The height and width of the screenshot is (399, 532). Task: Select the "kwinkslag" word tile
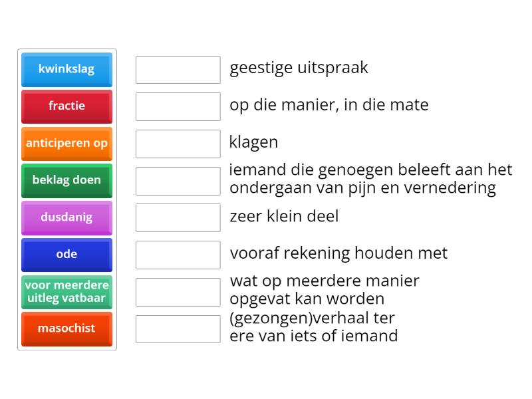pyautogui.click(x=66, y=69)
